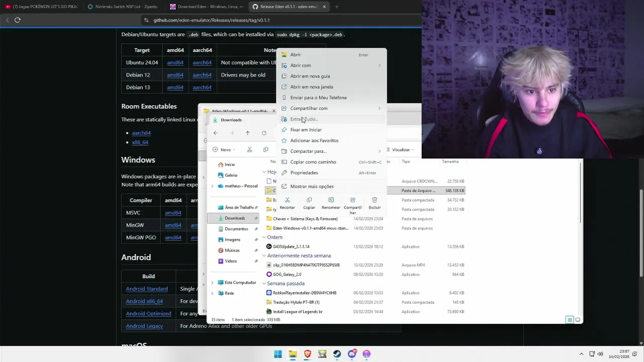
Task: Open Compartilhar com submenu
Action: (x=331, y=108)
